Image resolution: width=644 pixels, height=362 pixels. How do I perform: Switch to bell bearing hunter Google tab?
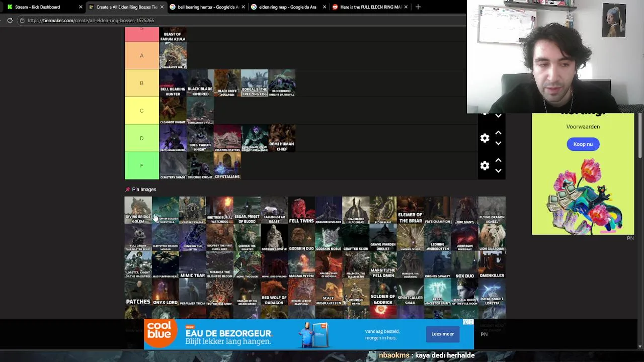[x=208, y=7]
